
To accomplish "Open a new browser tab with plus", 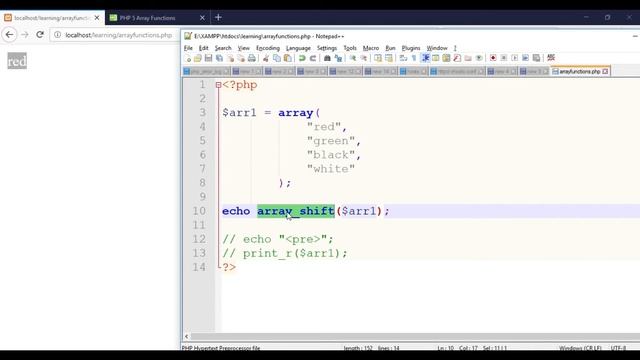I will 218,18.
